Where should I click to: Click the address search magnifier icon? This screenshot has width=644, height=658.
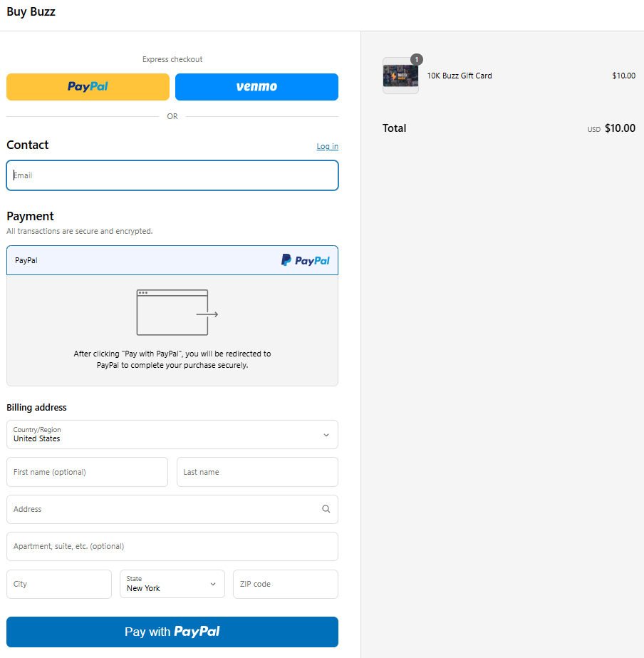tap(326, 509)
